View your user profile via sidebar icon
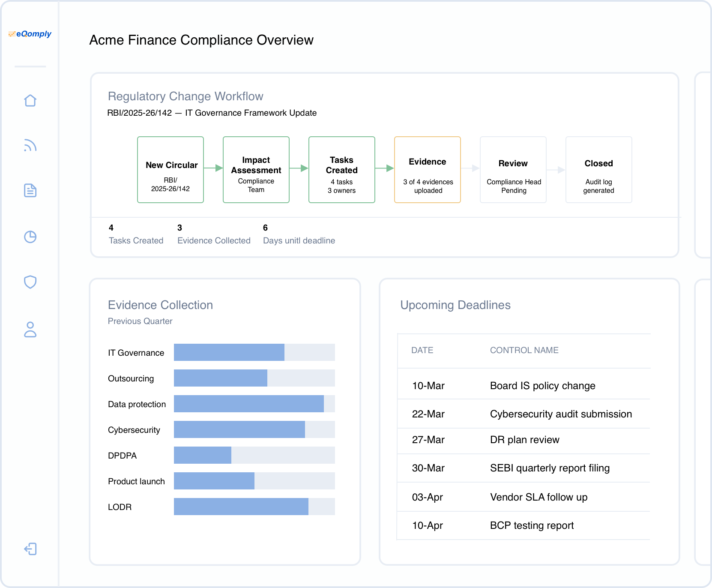This screenshot has width=712, height=588. point(30,330)
